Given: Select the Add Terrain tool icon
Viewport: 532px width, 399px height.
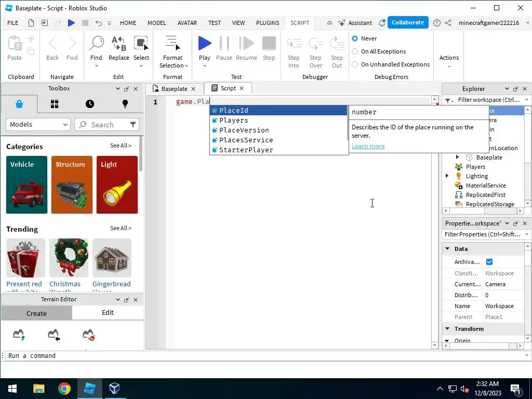Looking at the screenshot, I should pyautogui.click(x=19, y=335).
